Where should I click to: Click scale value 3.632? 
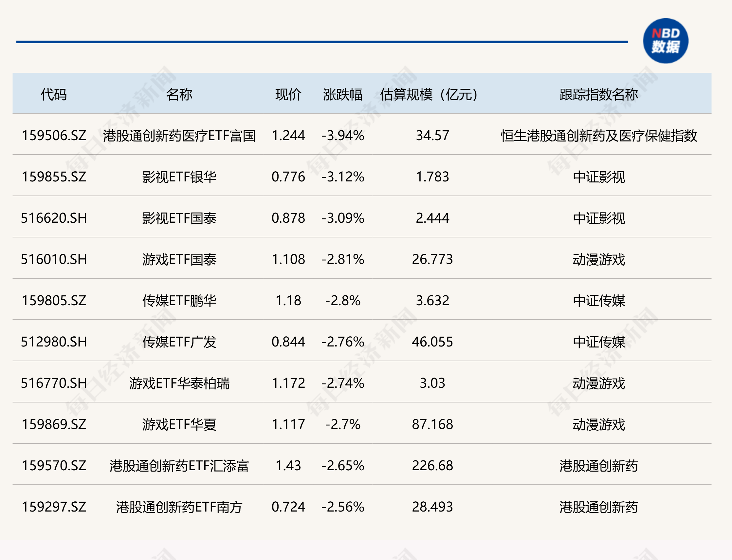click(432, 301)
